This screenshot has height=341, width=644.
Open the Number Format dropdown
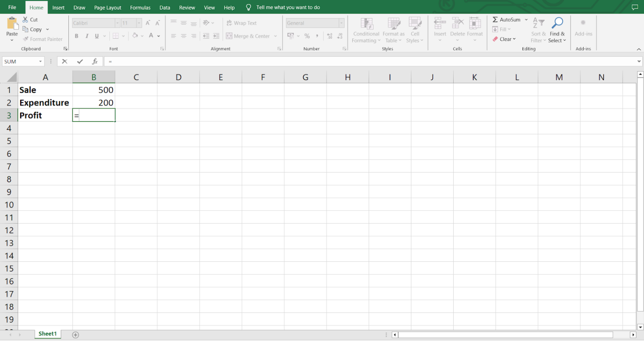(341, 23)
